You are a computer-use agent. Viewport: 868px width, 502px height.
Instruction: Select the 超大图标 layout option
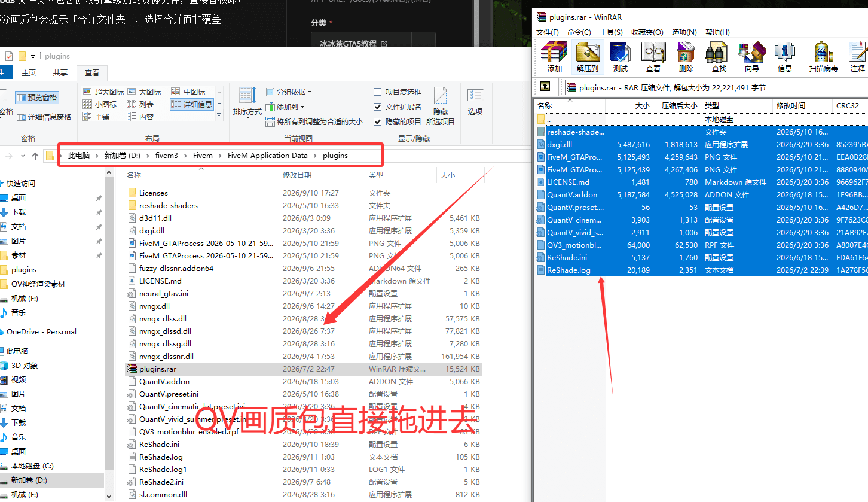[103, 92]
